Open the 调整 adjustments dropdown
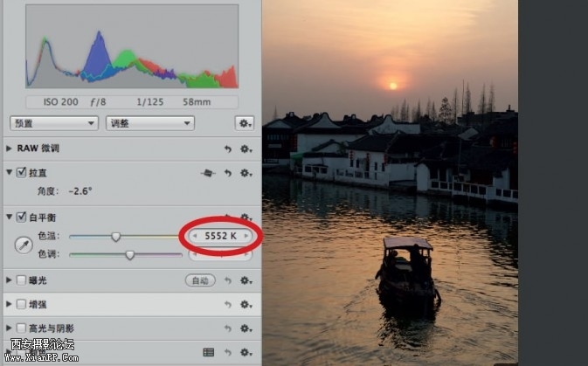This screenshot has height=366, width=588. click(x=149, y=123)
